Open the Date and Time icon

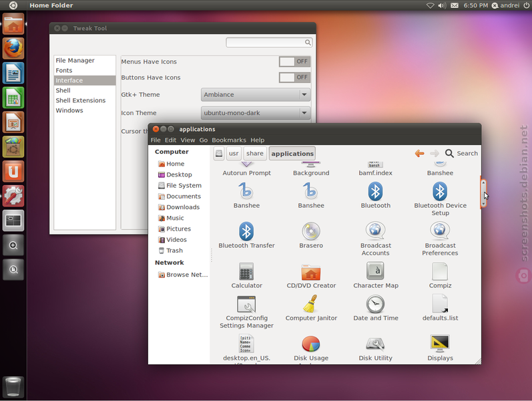pos(375,304)
